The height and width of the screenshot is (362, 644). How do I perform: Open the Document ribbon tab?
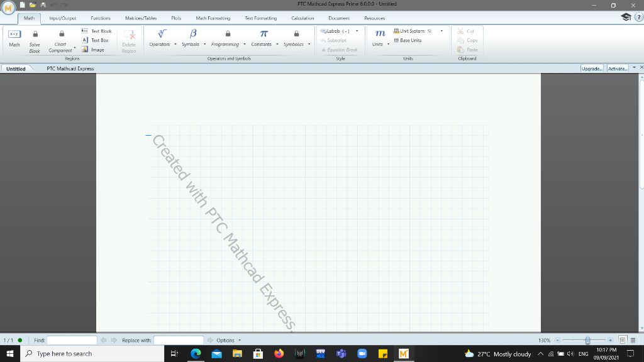click(x=339, y=18)
